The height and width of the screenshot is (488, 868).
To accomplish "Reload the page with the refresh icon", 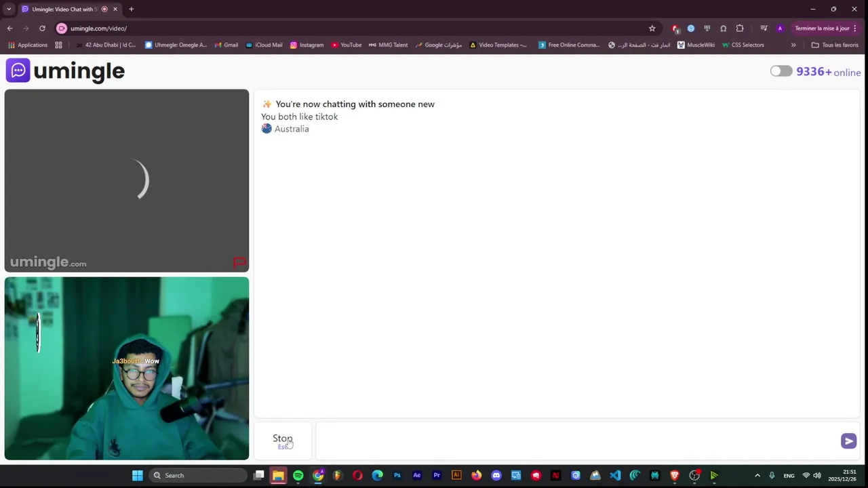I will (x=42, y=28).
